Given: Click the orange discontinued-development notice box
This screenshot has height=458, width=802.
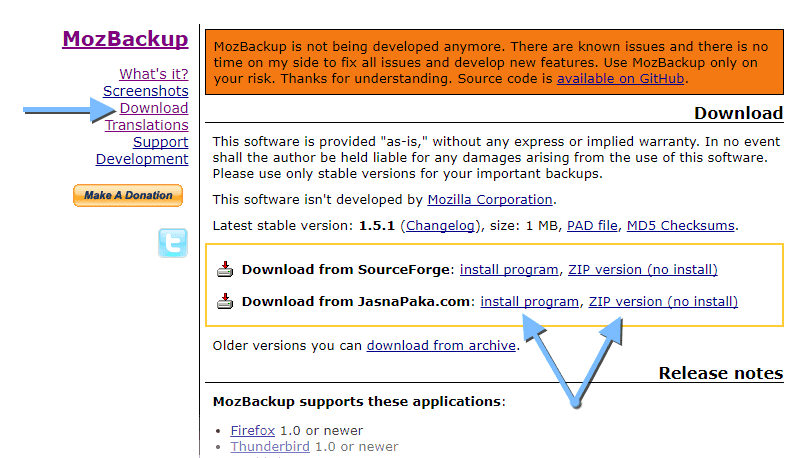Looking at the screenshot, I should point(494,62).
